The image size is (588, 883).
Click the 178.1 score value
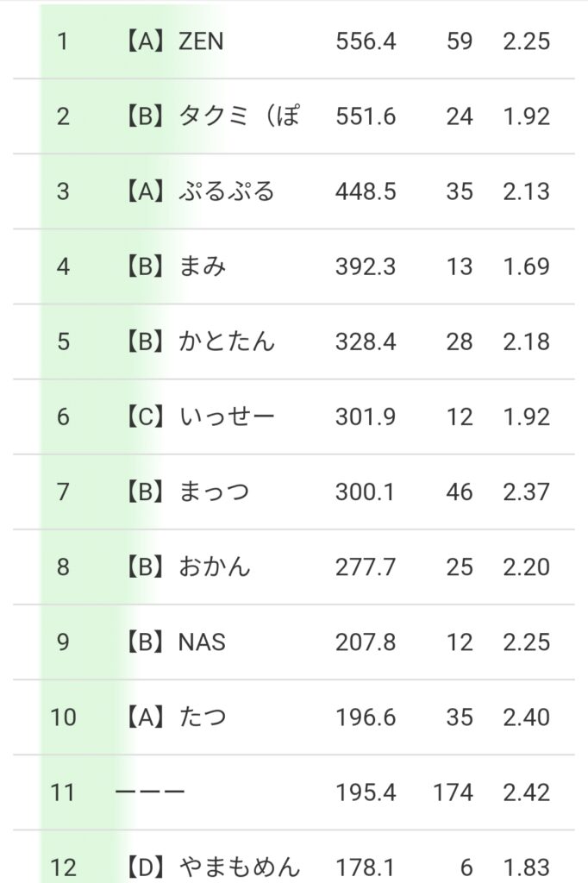[x=366, y=867]
